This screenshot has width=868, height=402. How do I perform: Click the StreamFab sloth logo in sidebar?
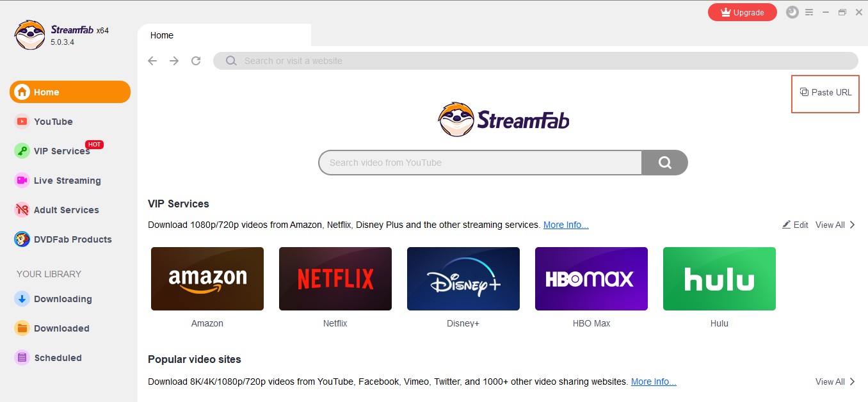tap(29, 35)
